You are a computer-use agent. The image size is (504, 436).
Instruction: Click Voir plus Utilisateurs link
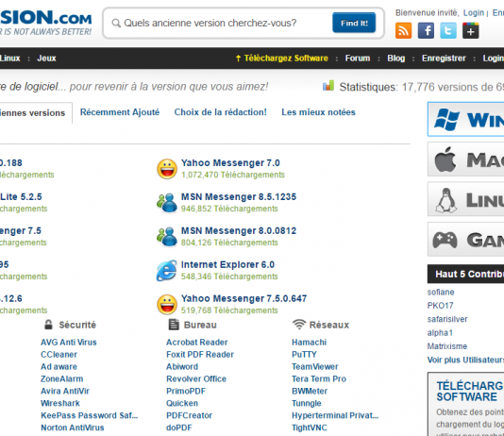pyautogui.click(x=465, y=360)
